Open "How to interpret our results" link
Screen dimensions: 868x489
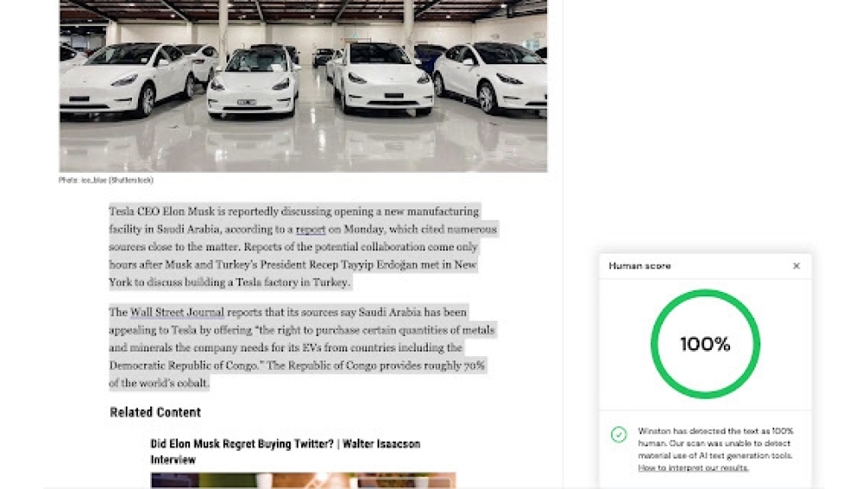693,468
